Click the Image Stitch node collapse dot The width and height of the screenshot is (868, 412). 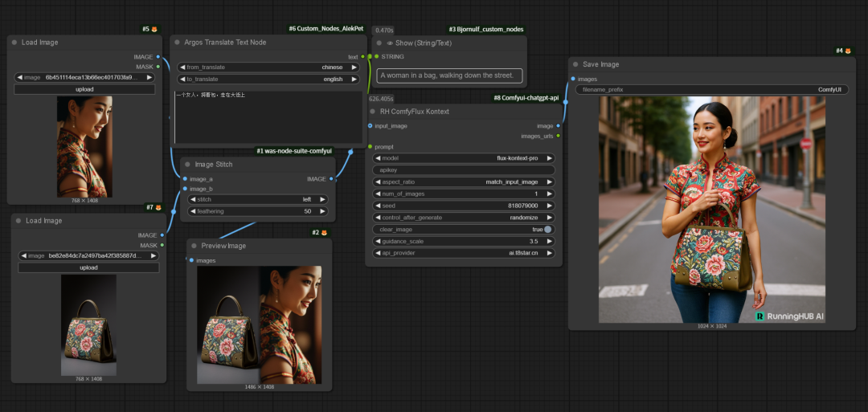pyautogui.click(x=188, y=165)
